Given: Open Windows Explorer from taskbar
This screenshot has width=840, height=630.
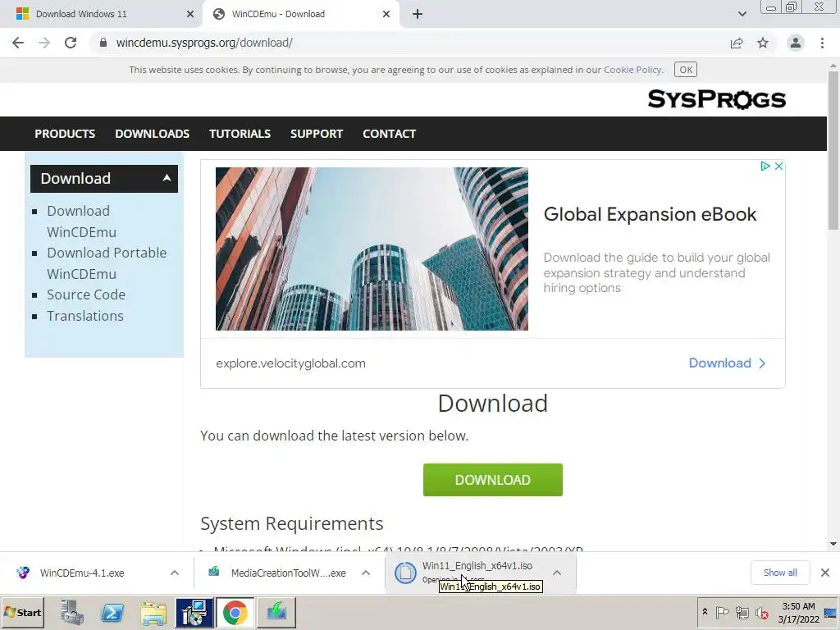Looking at the screenshot, I should coord(153,613).
